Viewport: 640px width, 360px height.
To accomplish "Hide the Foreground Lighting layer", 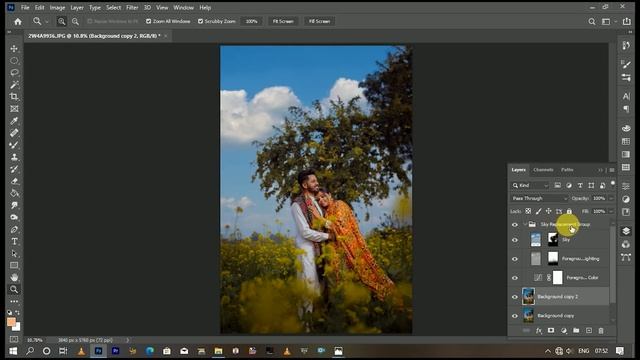I will tap(515, 259).
